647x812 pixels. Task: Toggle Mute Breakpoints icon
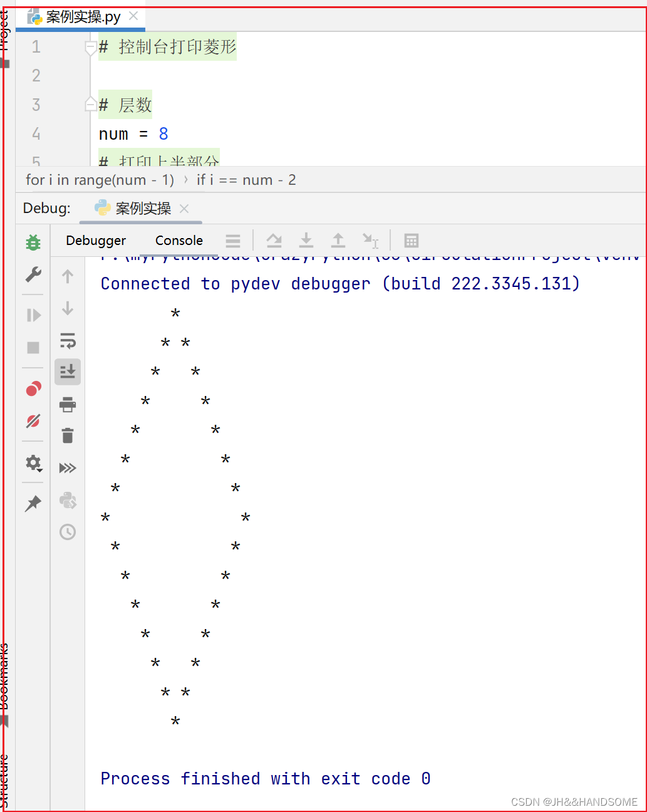[33, 420]
